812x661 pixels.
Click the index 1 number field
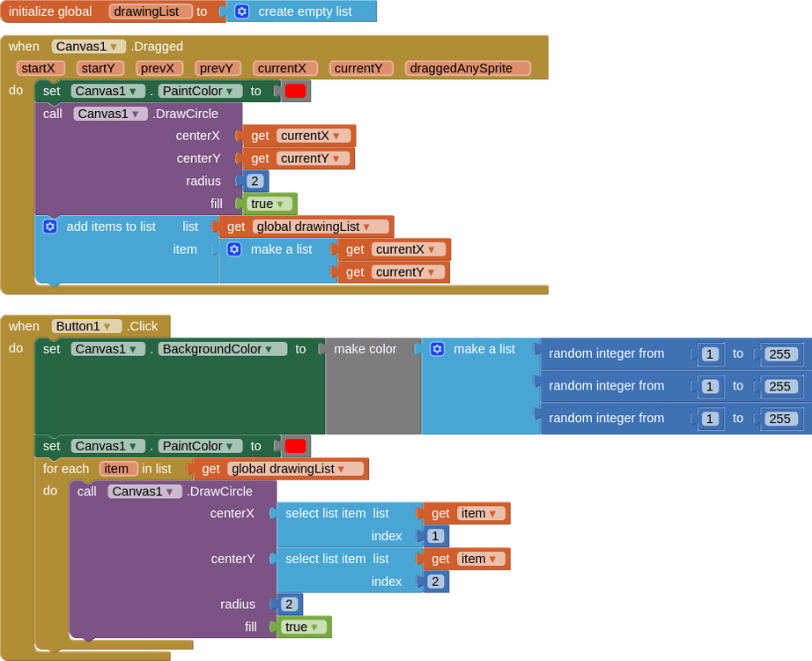point(435,536)
